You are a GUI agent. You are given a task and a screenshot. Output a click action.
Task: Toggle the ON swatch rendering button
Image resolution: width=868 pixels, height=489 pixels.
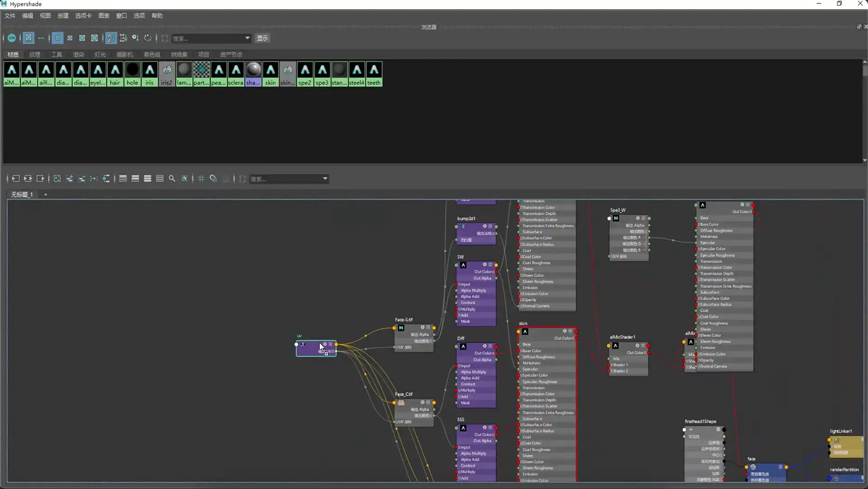[12, 38]
